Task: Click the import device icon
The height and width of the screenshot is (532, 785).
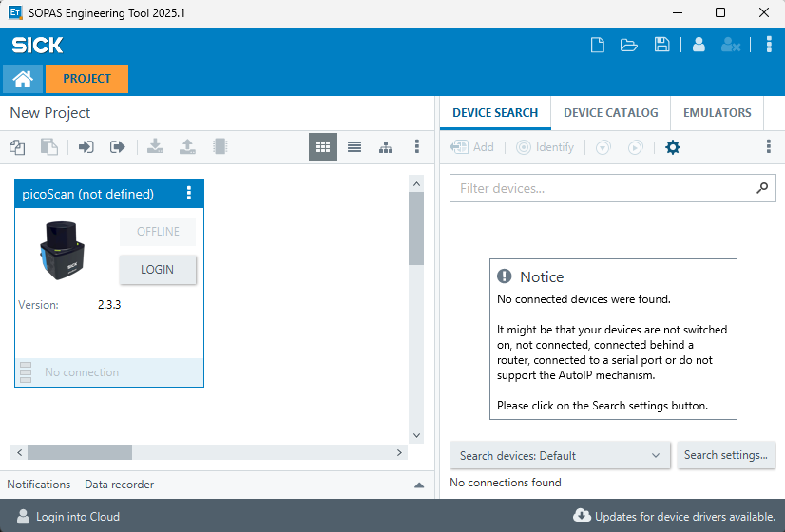Action: coord(86,147)
